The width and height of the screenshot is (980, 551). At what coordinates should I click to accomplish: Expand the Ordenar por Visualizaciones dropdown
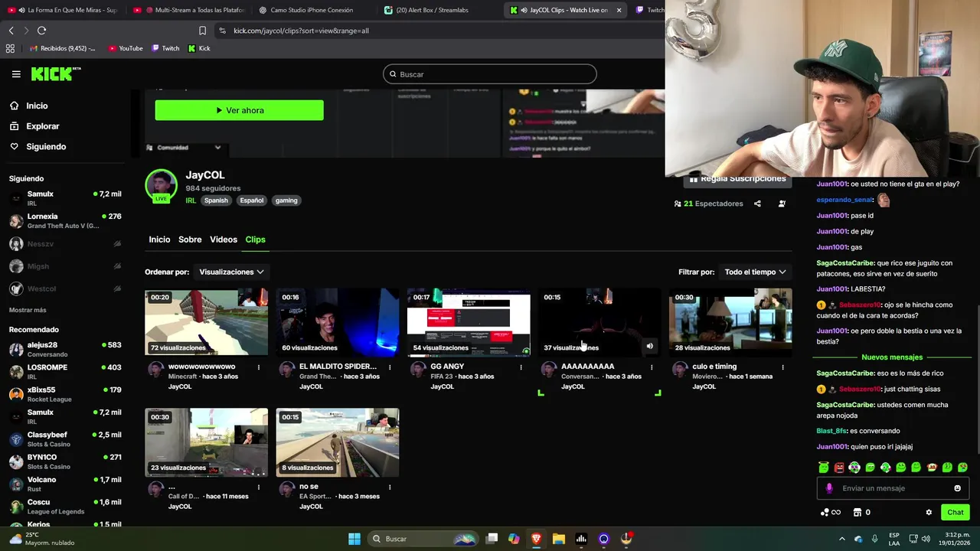point(231,272)
